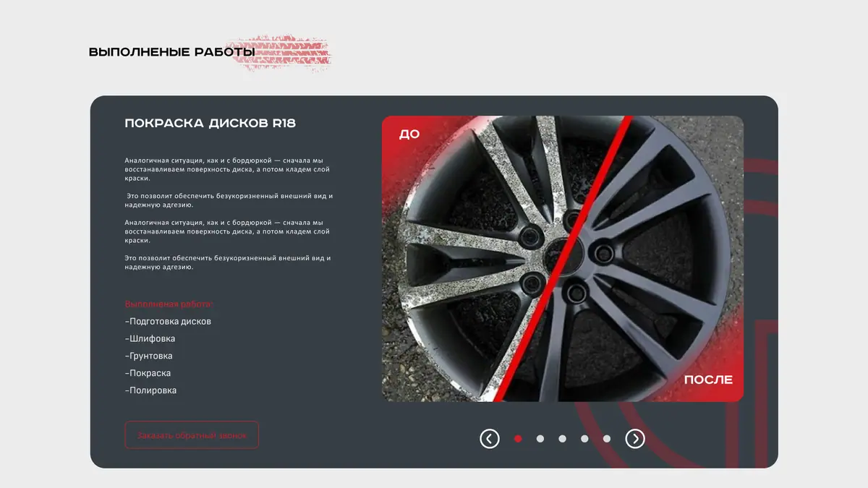The image size is (868, 488).
Task: Select the second carousel dot
Action: point(540,438)
